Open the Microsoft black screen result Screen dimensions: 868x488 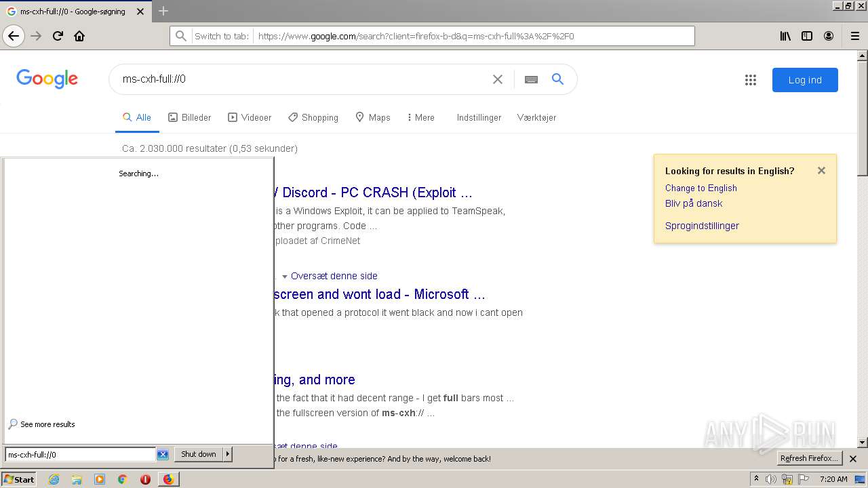pos(380,294)
